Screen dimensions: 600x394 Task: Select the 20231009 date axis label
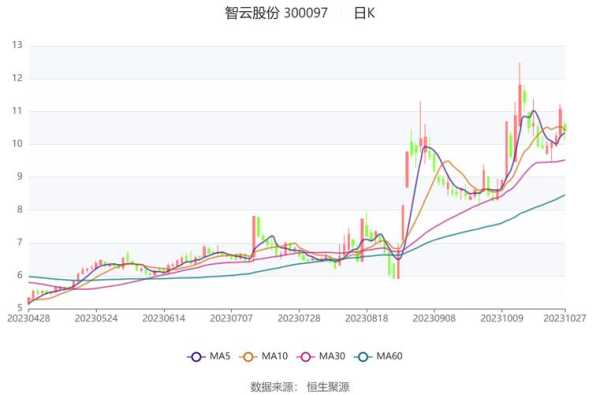point(502,318)
